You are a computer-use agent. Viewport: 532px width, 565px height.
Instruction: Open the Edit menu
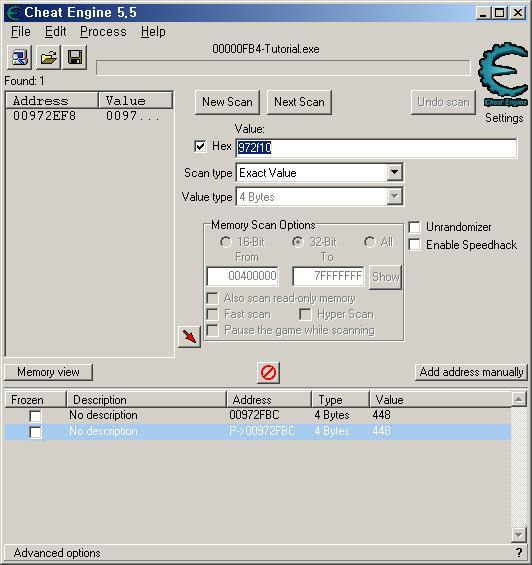[x=56, y=32]
